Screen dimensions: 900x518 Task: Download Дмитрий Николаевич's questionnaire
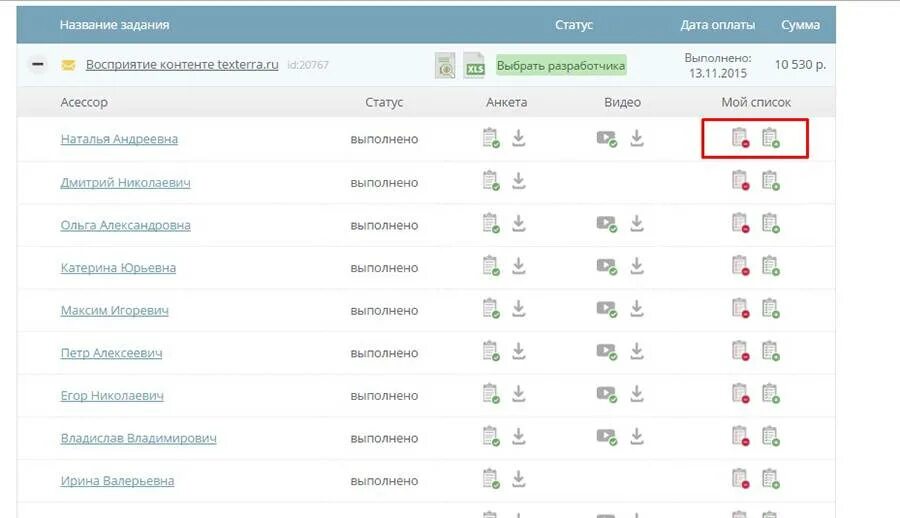click(x=519, y=180)
